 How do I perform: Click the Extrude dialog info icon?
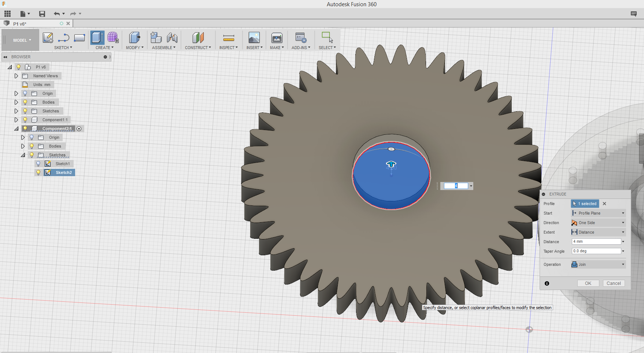coord(547,283)
